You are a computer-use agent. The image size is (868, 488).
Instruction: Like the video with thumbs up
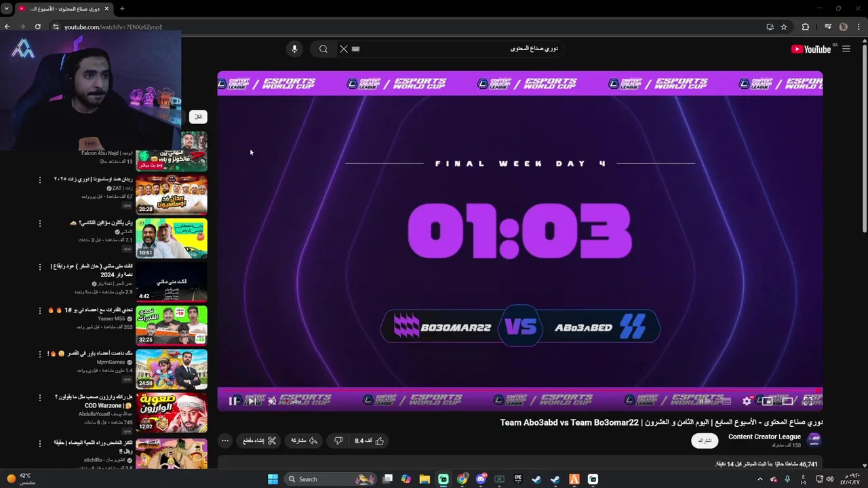coord(370,441)
